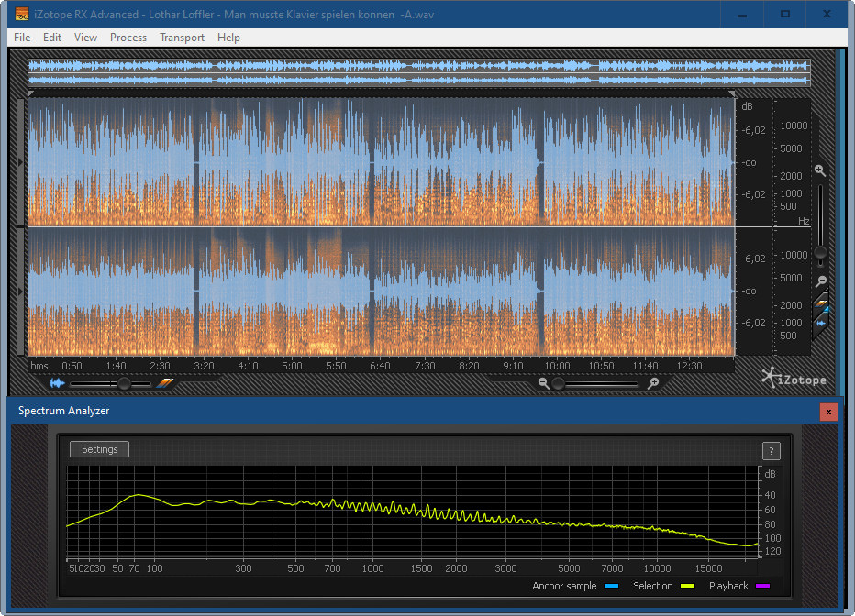Click 0:50 on the time ruler
The width and height of the screenshot is (855, 616).
pos(72,366)
